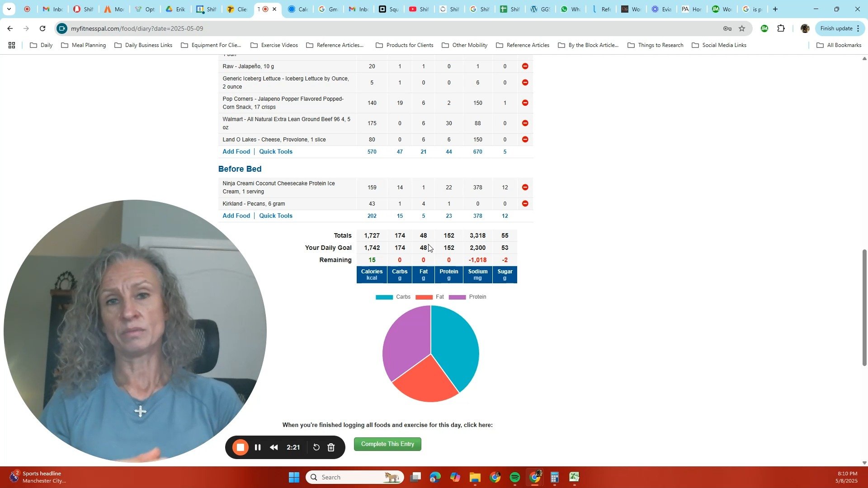Click the Fat legend color swatch

point(424,297)
